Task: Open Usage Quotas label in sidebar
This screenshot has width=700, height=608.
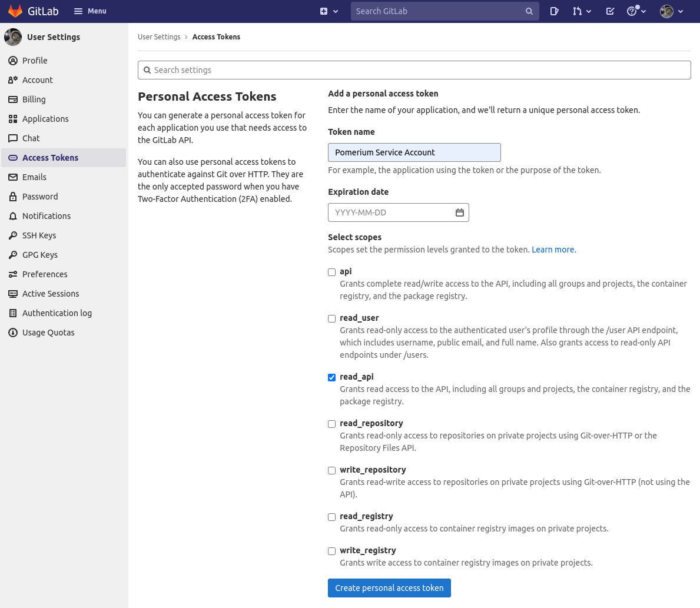Action: [48, 333]
